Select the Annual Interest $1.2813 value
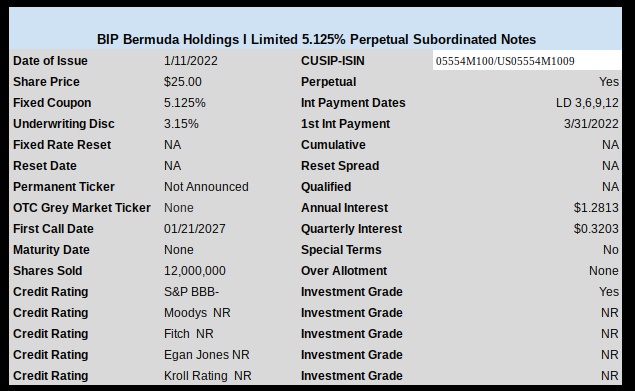 596,208
